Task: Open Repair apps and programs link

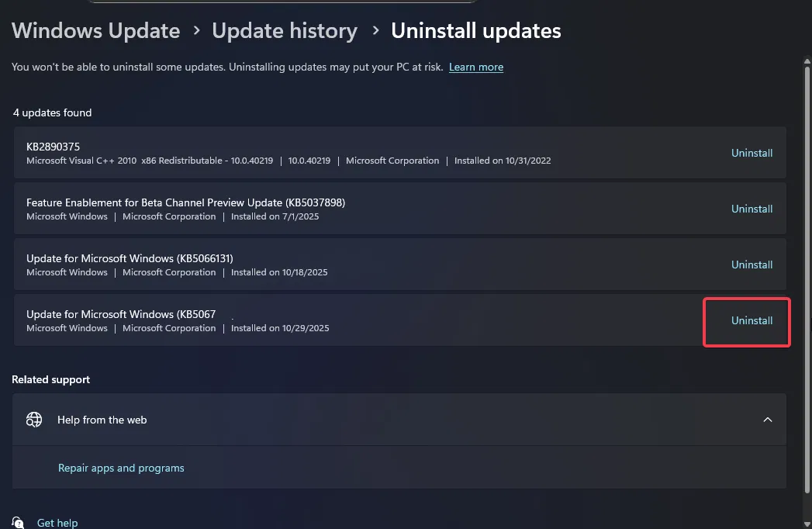Action: [121, 468]
